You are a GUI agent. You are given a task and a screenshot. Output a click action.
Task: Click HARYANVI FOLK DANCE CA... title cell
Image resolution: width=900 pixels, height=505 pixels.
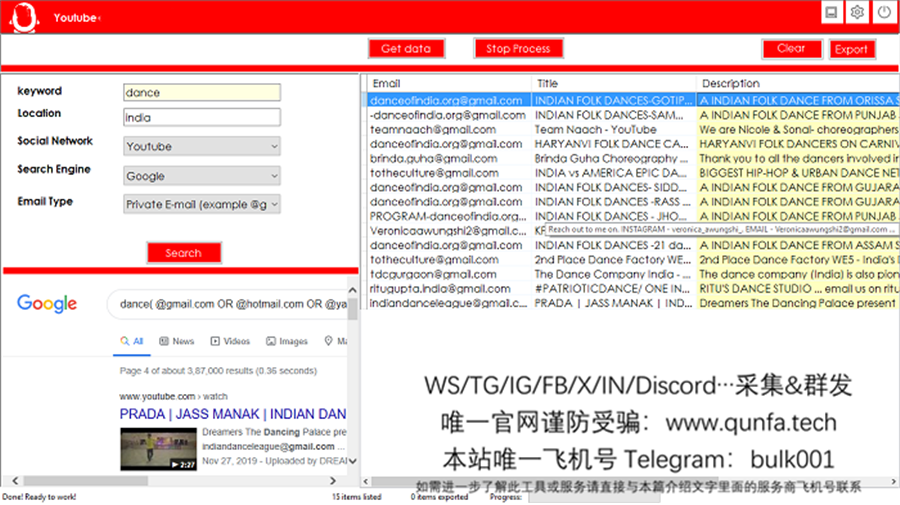pyautogui.click(x=614, y=144)
